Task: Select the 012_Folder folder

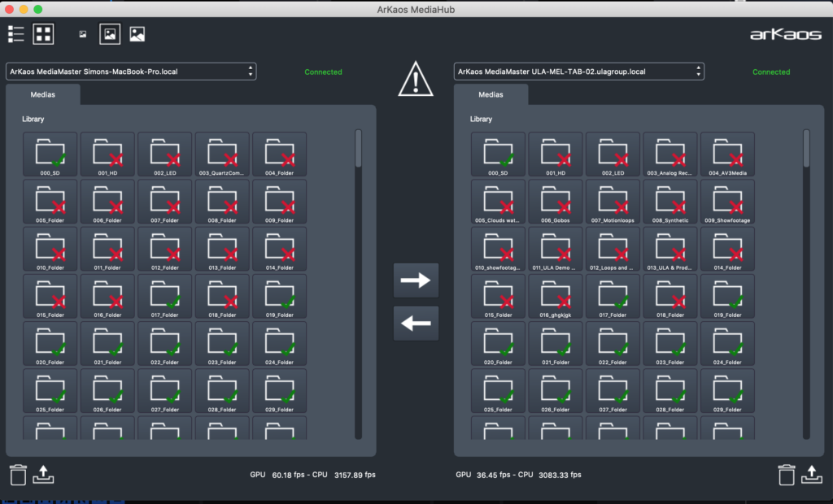Action: (164, 249)
